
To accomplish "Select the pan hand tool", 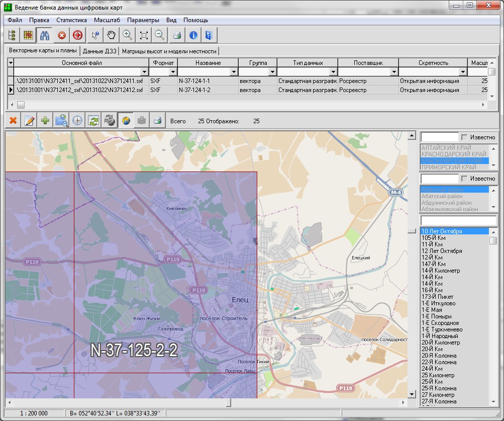I will (x=111, y=35).
